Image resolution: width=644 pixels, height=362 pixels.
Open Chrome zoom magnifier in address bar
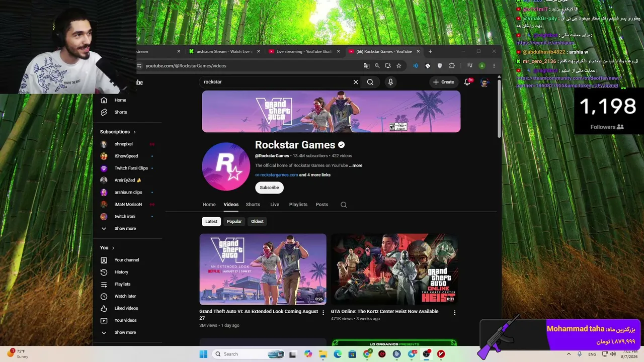(x=377, y=66)
